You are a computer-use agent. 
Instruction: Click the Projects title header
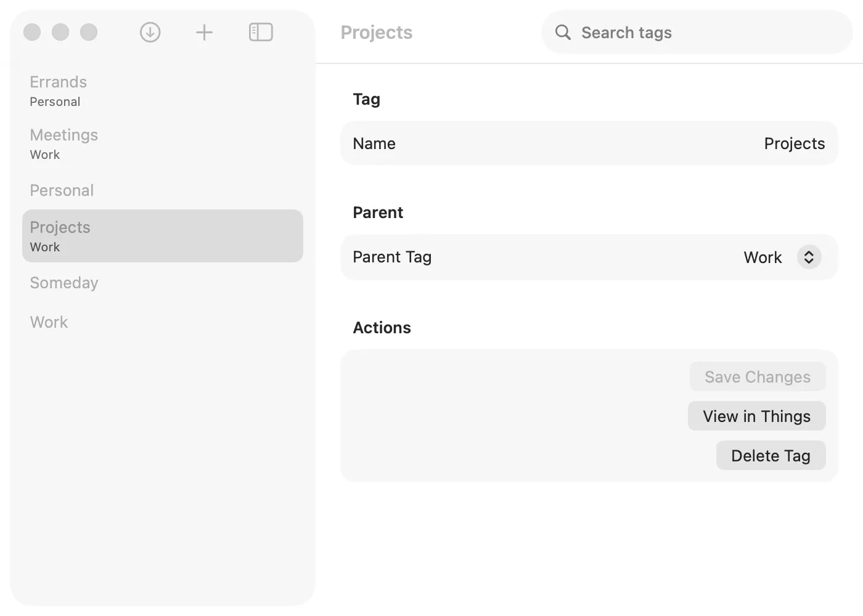[376, 32]
